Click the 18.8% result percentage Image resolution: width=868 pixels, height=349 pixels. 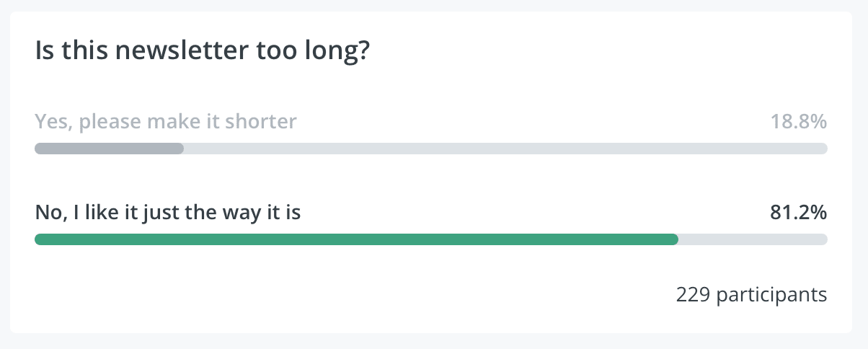797,122
